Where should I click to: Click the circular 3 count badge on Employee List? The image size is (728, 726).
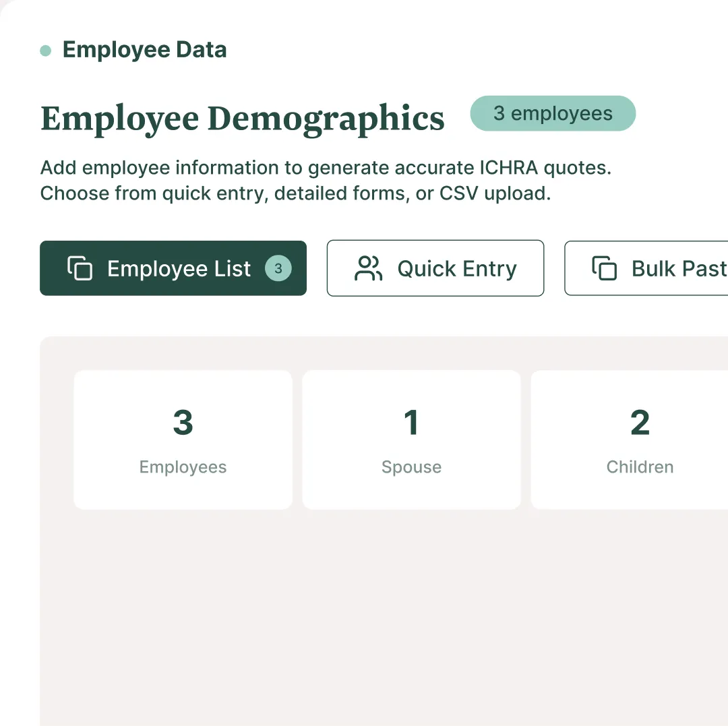point(278,268)
